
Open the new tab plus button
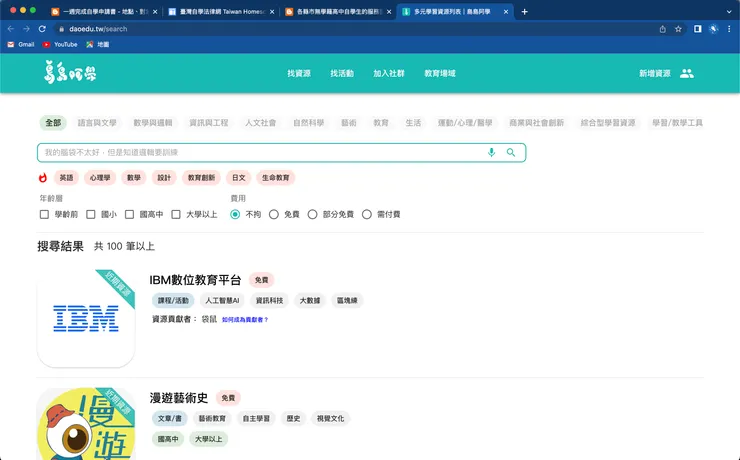click(x=524, y=12)
